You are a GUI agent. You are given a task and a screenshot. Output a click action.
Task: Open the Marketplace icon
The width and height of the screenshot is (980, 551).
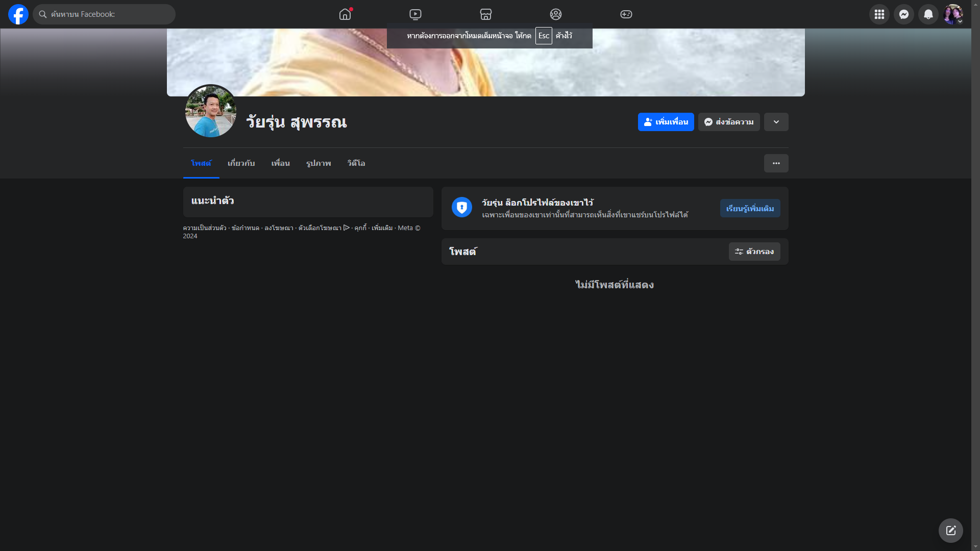click(x=486, y=14)
